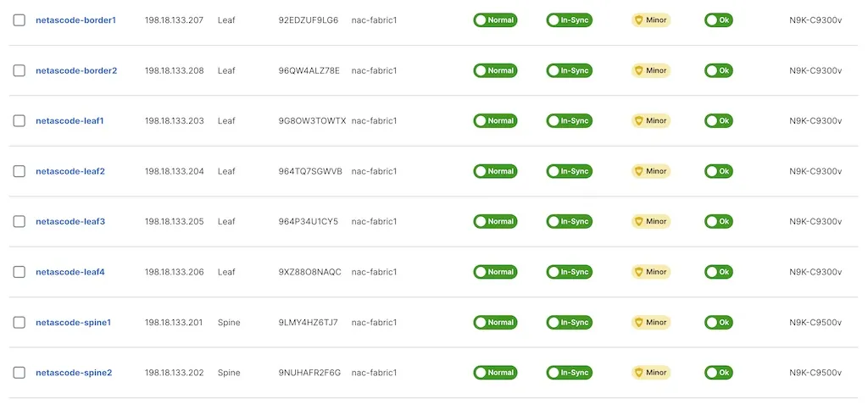Viewport: 868px width, 410px height.
Task: Click Minor shield icon for netascode-border1
Action: [x=639, y=20]
